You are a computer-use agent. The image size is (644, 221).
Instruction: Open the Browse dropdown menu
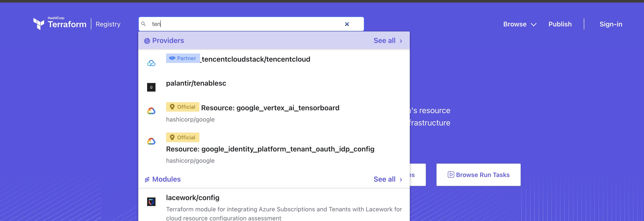(x=520, y=24)
